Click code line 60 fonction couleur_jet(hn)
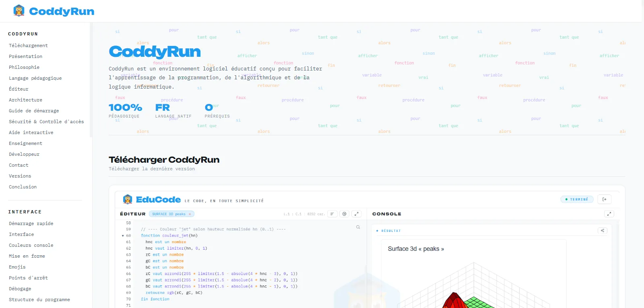 click(x=169, y=236)
